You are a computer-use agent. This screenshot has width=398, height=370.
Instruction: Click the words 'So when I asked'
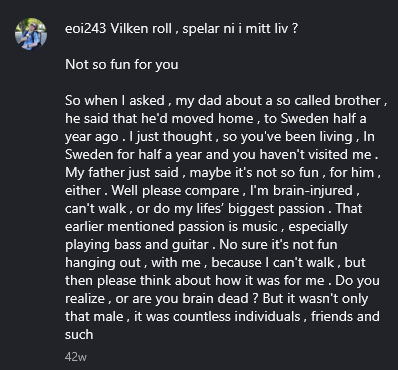(x=115, y=100)
